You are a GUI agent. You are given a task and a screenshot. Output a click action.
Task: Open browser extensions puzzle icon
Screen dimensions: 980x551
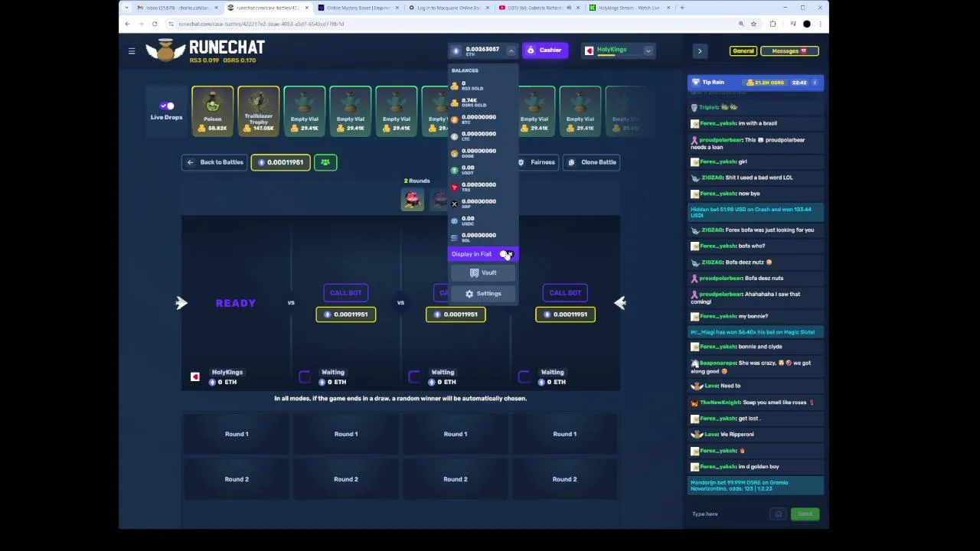click(x=773, y=24)
